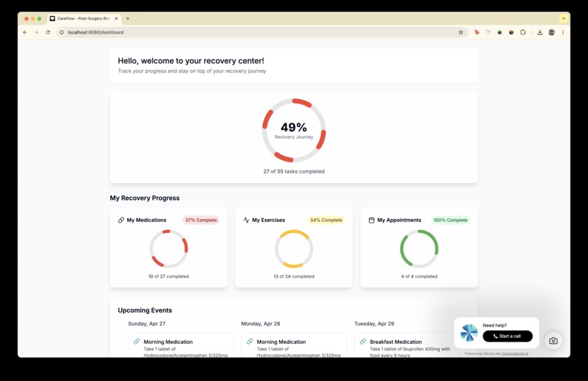This screenshot has height=381, width=588.
Task: Click the activity pulse icon beside My Exercises
Action: (246, 220)
